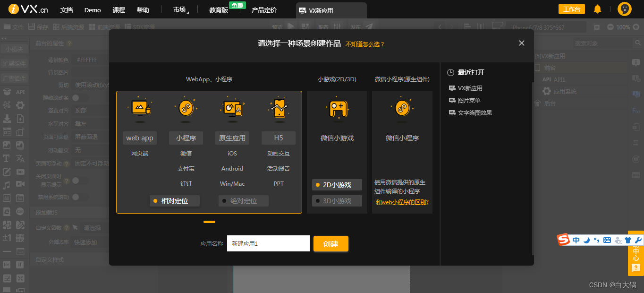Image resolution: width=644 pixels, height=293 pixels.
Task: Open the 配置 sliders icon
Action: 337,26
